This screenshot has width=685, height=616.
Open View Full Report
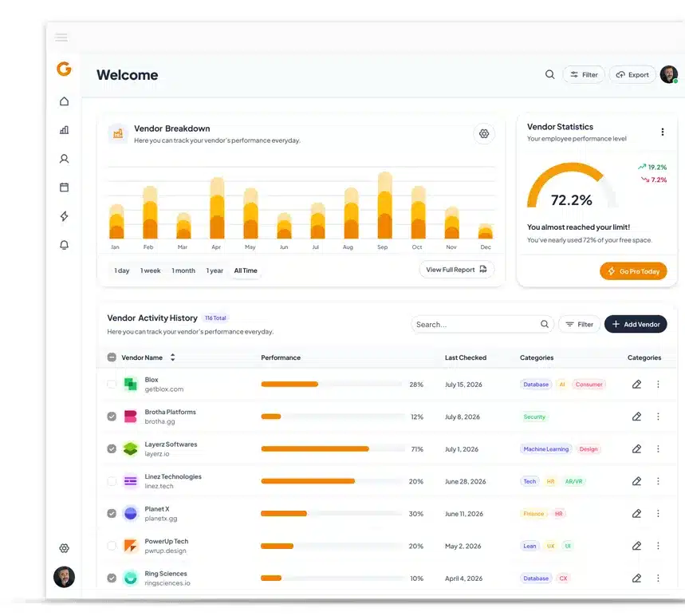456,270
